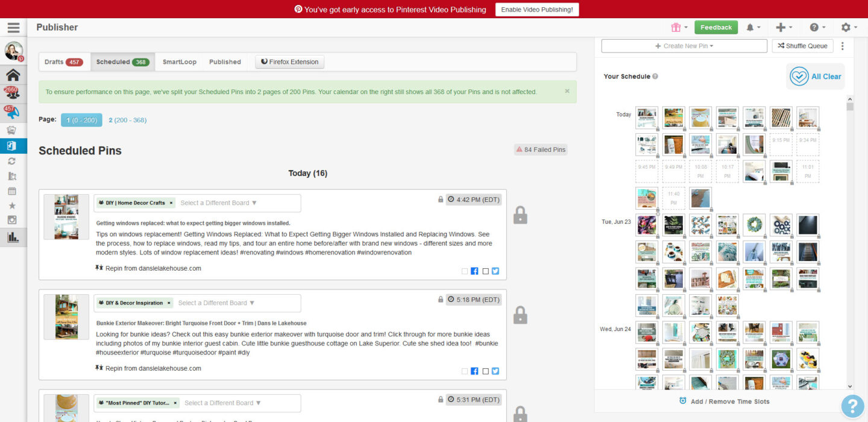
Task: Open the hamburger menu in the top-left
Action: 13,28
